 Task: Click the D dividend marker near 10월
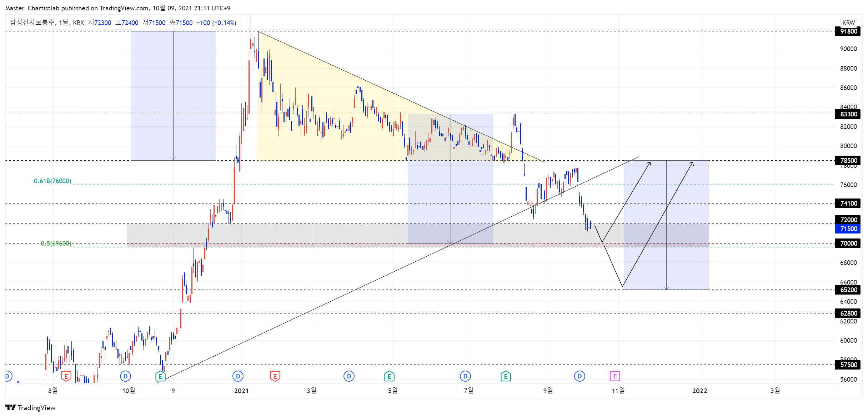pyautogui.click(x=125, y=376)
